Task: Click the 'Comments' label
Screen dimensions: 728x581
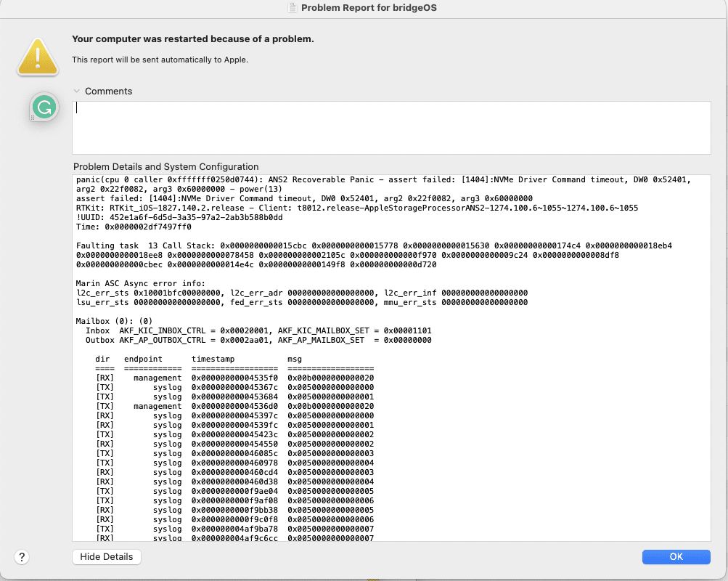Action: pos(109,91)
